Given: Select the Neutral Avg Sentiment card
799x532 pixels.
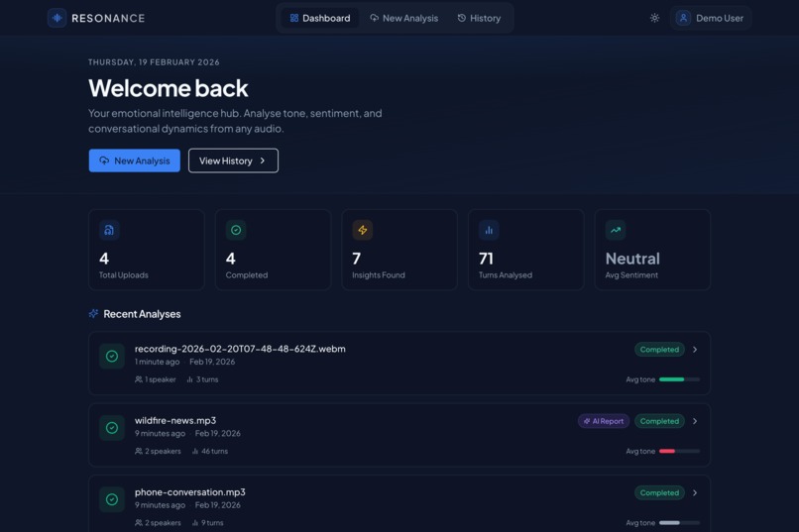Looking at the screenshot, I should click(652, 250).
